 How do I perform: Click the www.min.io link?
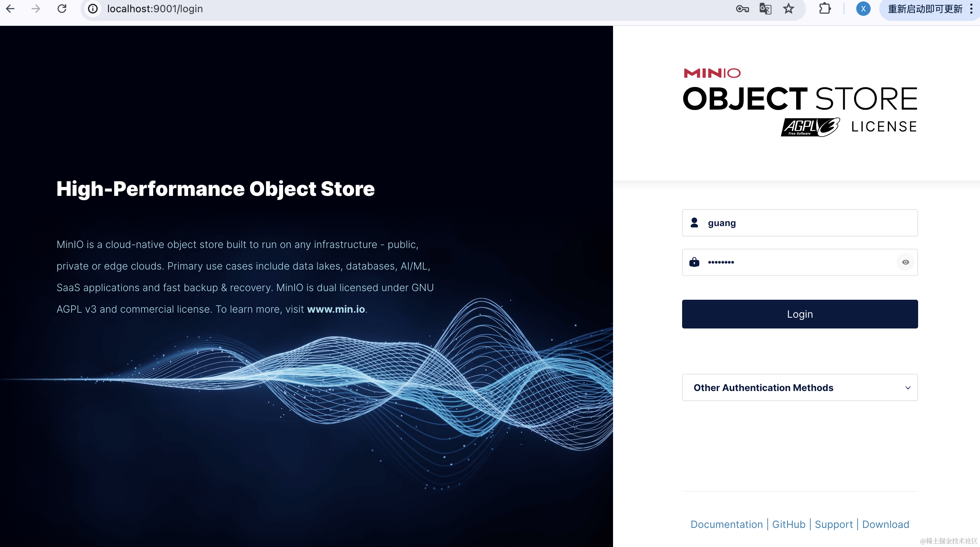click(336, 309)
